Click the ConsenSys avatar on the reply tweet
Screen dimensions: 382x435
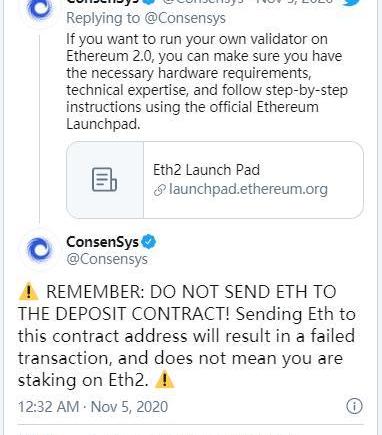click(x=39, y=9)
